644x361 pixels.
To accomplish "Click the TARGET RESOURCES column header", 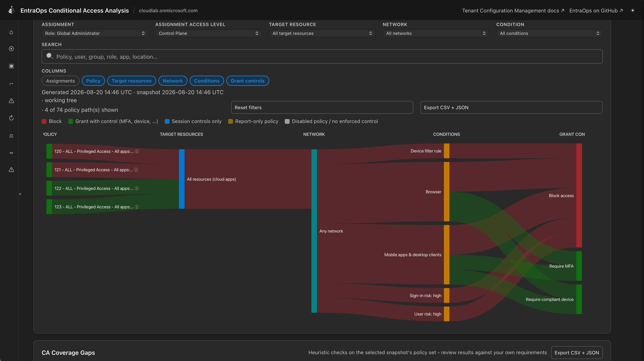I will tap(182, 134).
